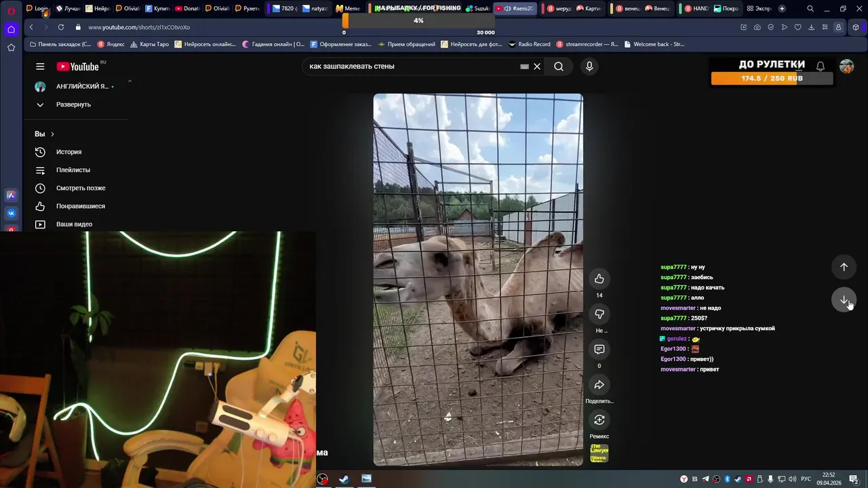The height and width of the screenshot is (488, 868).
Task: Go back in browser history
Action: pyautogui.click(x=31, y=27)
